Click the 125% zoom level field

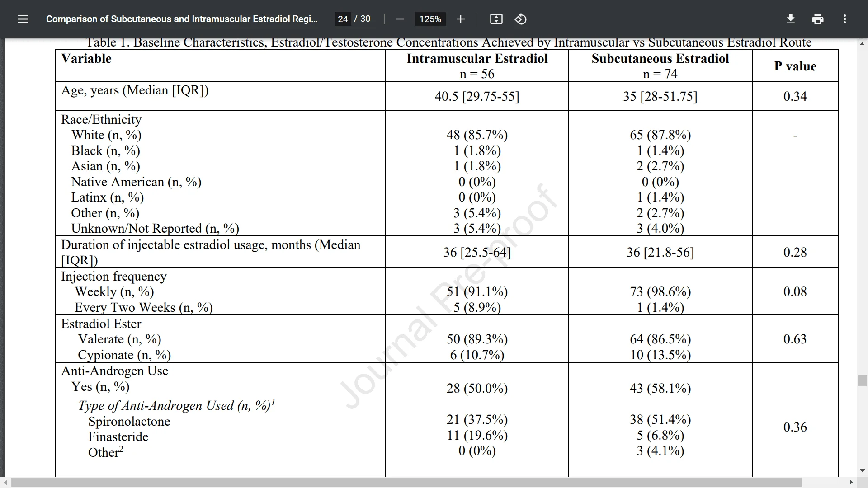point(430,19)
